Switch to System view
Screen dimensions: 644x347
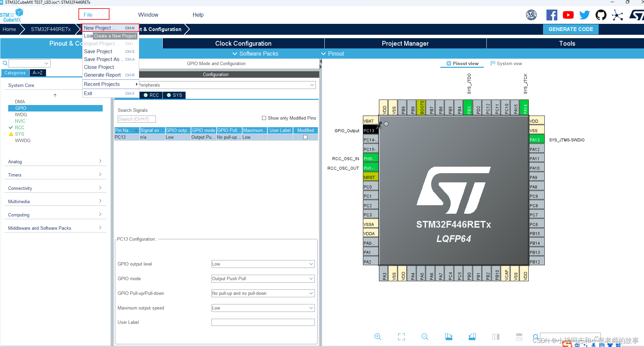(506, 63)
